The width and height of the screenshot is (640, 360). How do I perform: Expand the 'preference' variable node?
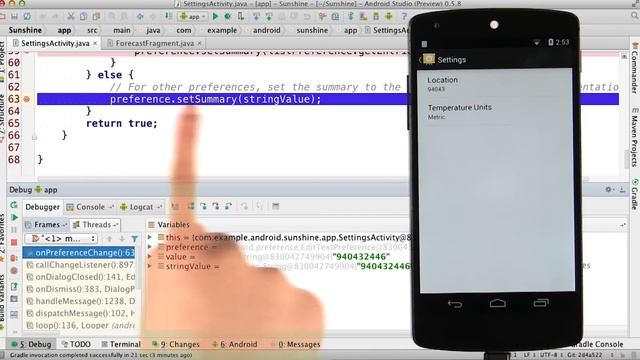(x=150, y=247)
